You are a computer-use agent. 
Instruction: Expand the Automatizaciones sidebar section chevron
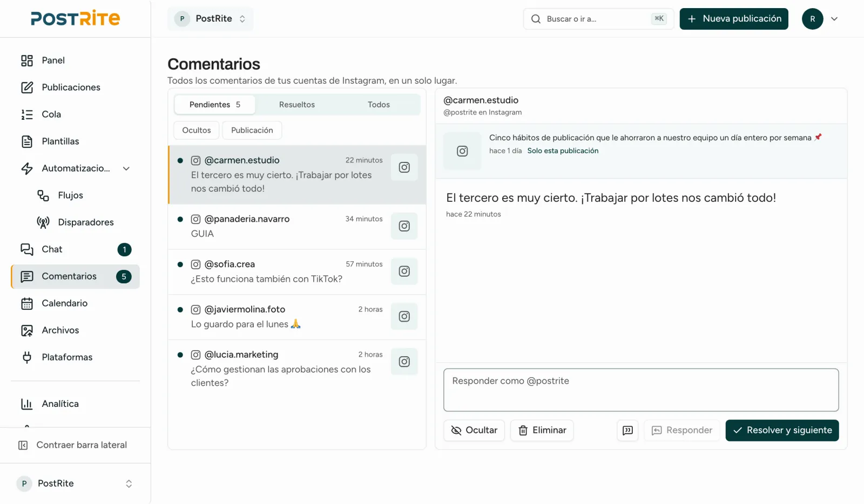(126, 168)
